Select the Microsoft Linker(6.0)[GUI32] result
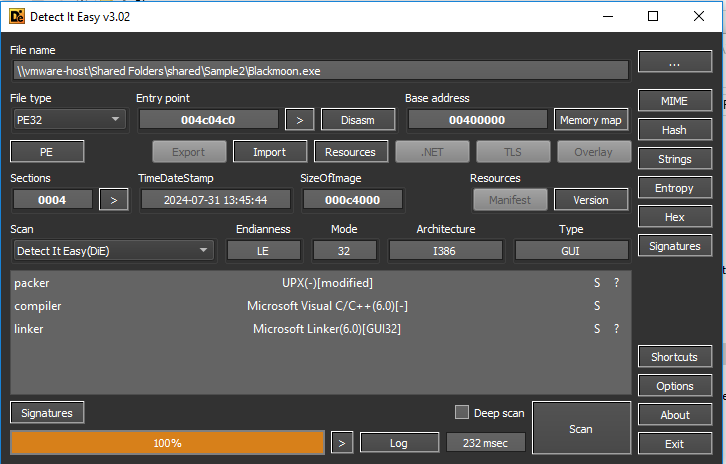This screenshot has width=726, height=464. tap(327, 329)
